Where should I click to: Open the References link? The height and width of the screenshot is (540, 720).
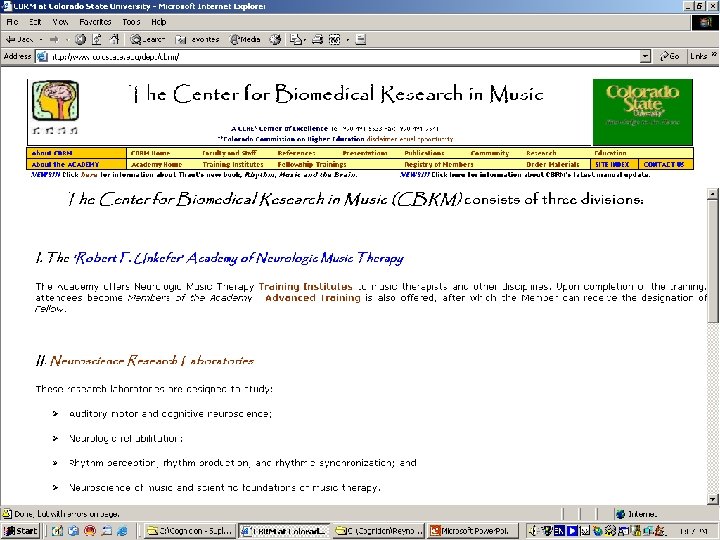pos(296,153)
